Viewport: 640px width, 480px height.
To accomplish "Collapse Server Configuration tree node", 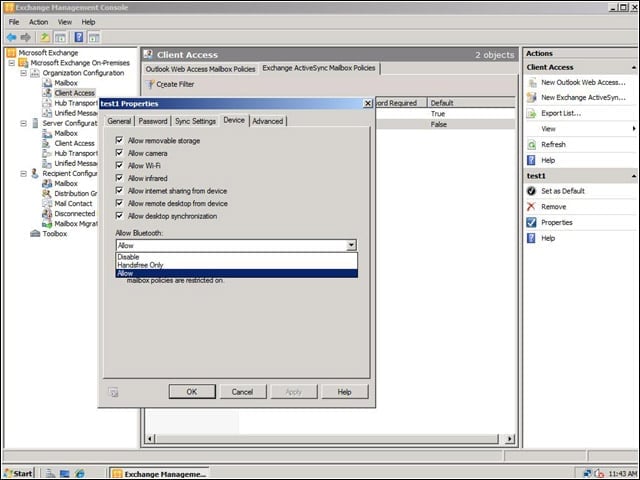I will (24, 123).
